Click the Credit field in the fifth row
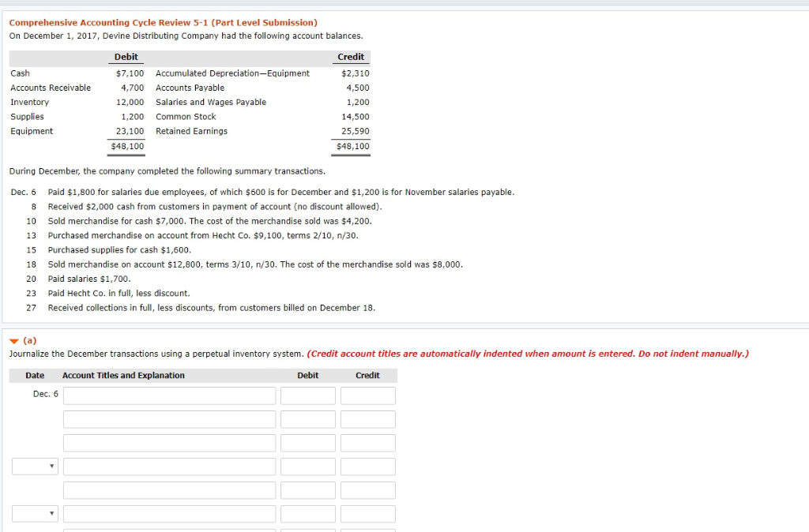Screen dimensions: 809x532 click(368, 489)
